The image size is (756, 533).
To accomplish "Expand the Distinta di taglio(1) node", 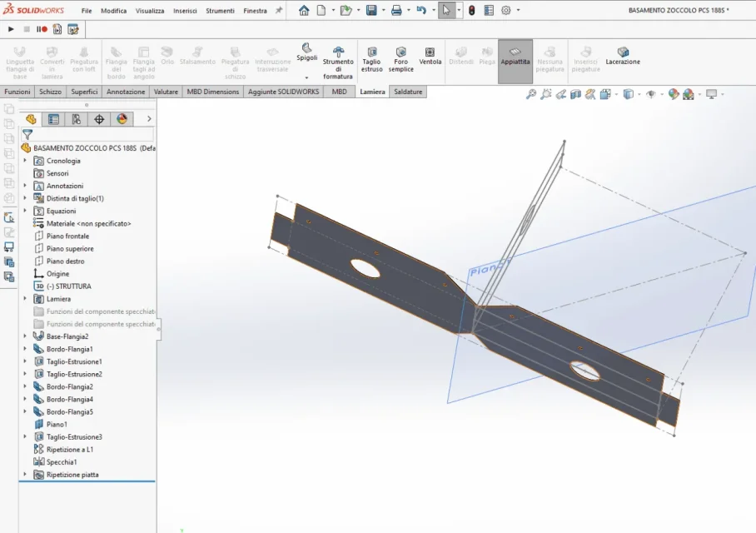I will (x=25, y=198).
